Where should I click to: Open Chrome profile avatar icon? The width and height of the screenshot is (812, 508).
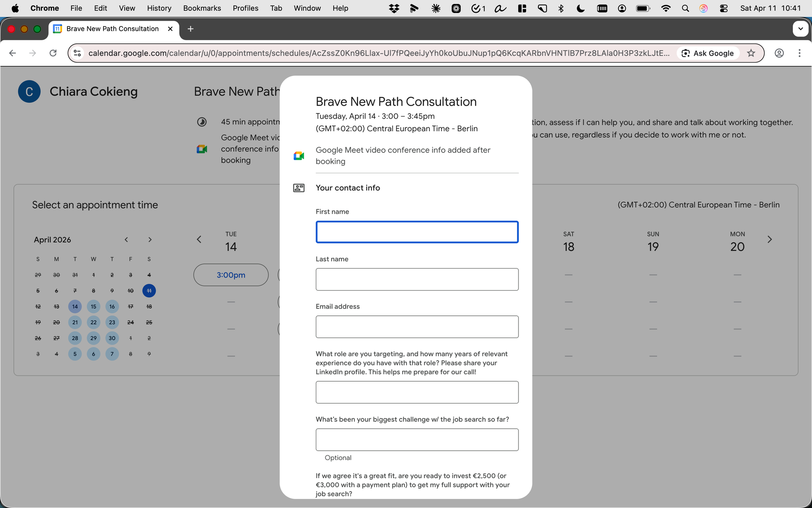click(x=779, y=53)
